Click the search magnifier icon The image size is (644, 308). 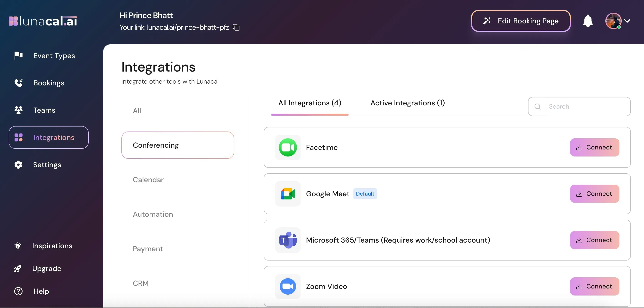tap(538, 107)
